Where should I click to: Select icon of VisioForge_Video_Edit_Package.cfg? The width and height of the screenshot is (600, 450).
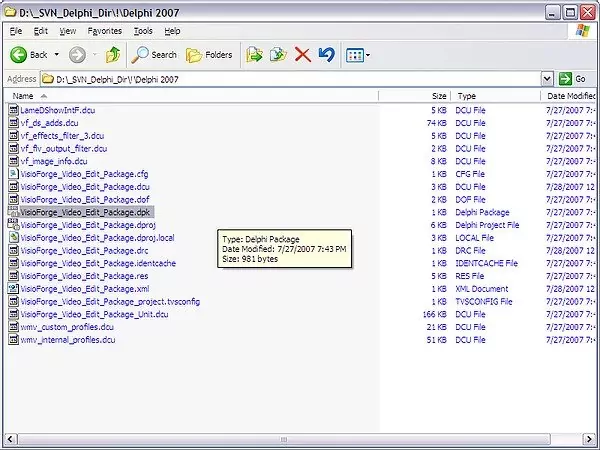pos(13,174)
